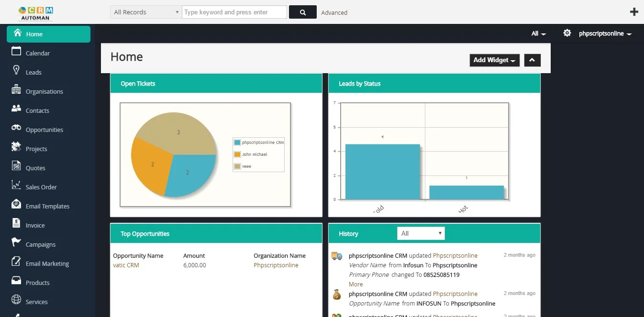Click the Leads by Status widget header
The image size is (644, 317).
pos(434,84)
